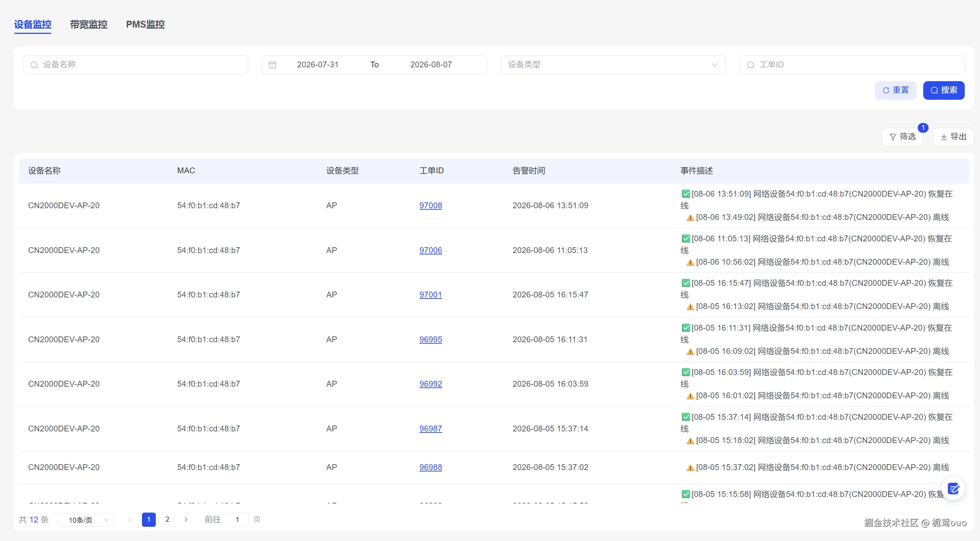Click the green check icon for 16:15:47 event
Screen dimensions: 980x541
(x=685, y=283)
